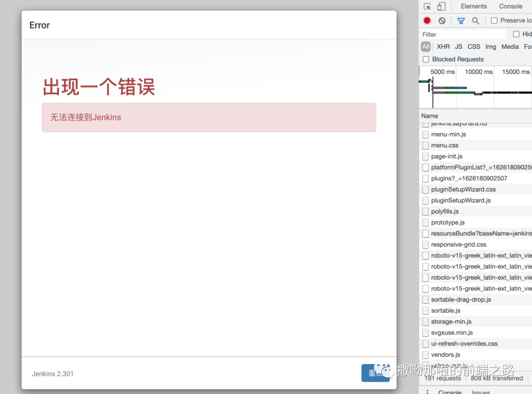Click the 10000 ms timeline marker
Image resolution: width=532 pixels, height=394 pixels.
click(x=478, y=72)
